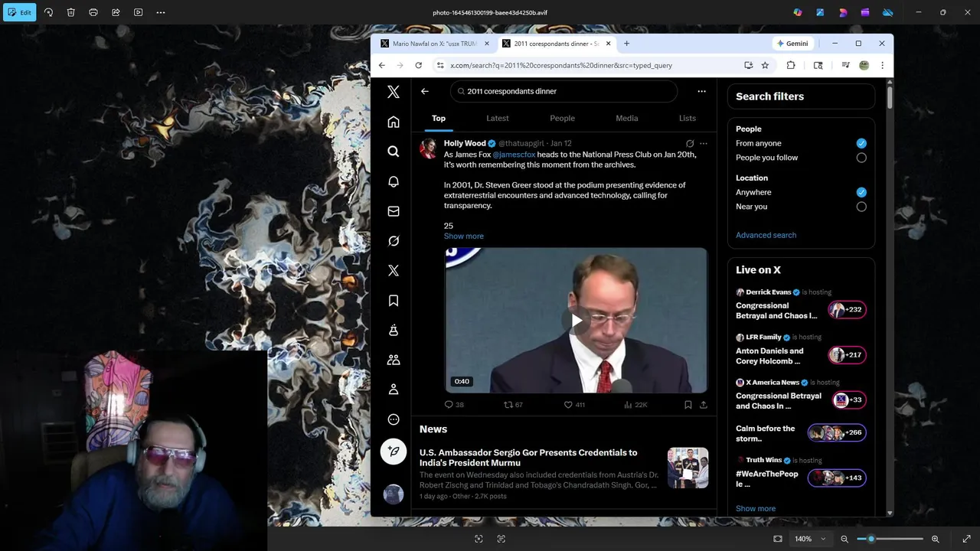Join LFR Family live space +217
Screen dimensions: 980x551
[847, 355]
